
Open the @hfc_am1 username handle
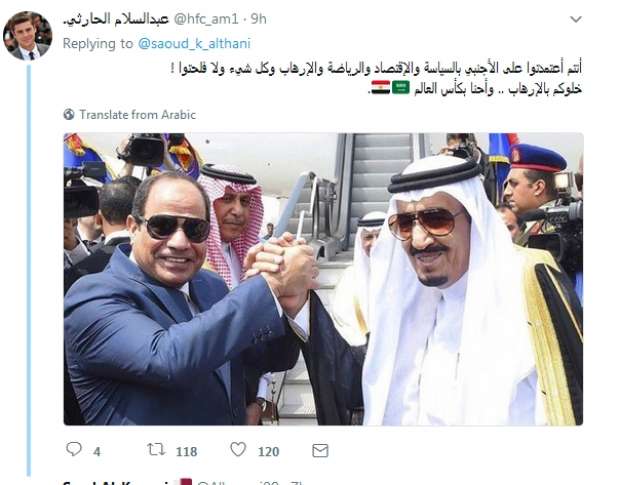tap(206, 19)
